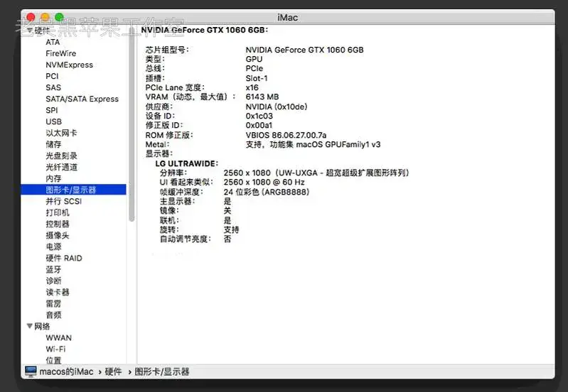Select 光盘刻录 disc burning entry
568x392 pixels.
[61, 156]
